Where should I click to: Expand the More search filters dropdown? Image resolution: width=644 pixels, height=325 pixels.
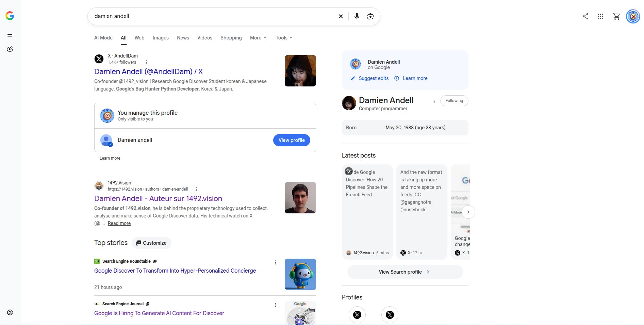coord(258,38)
